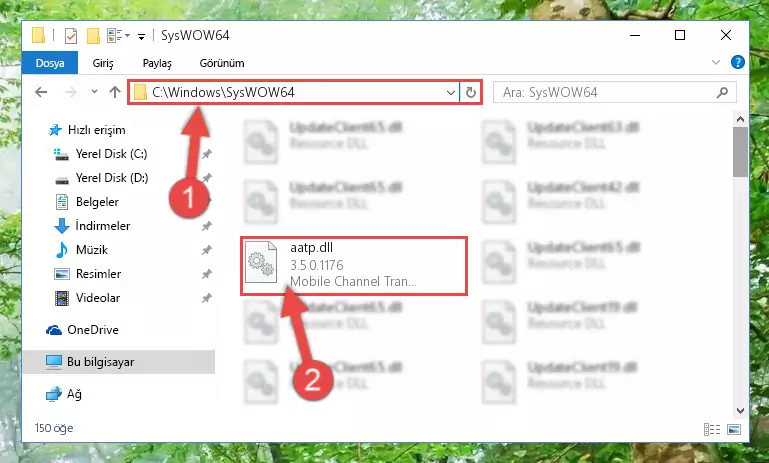The image size is (769, 463).
Task: Open the Help question mark icon
Action: tap(737, 62)
